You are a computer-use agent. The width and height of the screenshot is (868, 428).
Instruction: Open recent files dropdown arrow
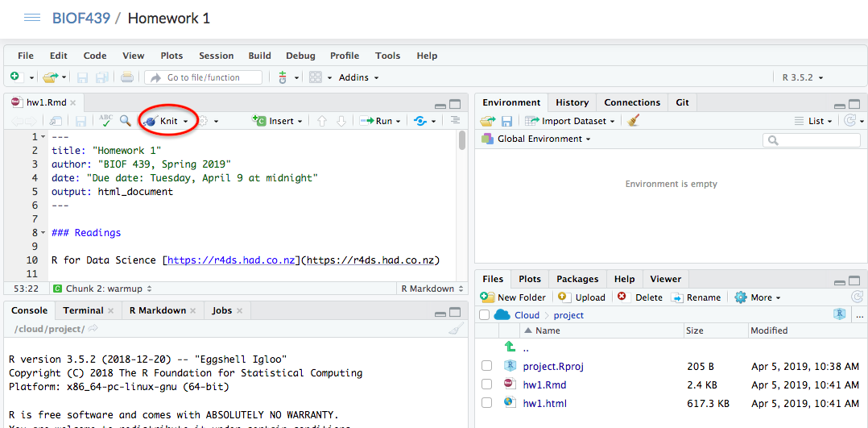pyautogui.click(x=64, y=77)
